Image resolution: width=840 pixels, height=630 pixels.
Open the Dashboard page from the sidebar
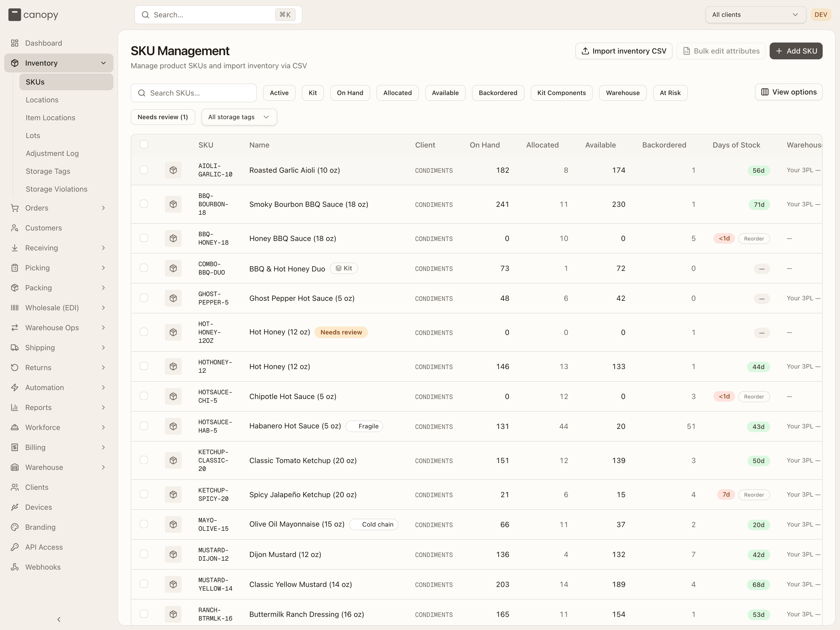(59, 43)
